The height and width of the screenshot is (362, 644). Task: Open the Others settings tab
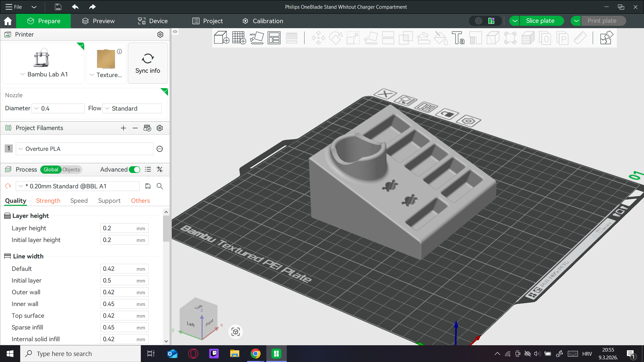[x=140, y=200]
